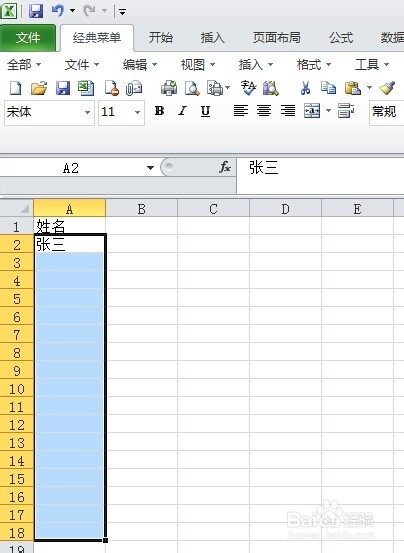Image resolution: width=404 pixels, height=553 pixels.
Task: Switch to the 开始 ribbon tab
Action: click(160, 38)
